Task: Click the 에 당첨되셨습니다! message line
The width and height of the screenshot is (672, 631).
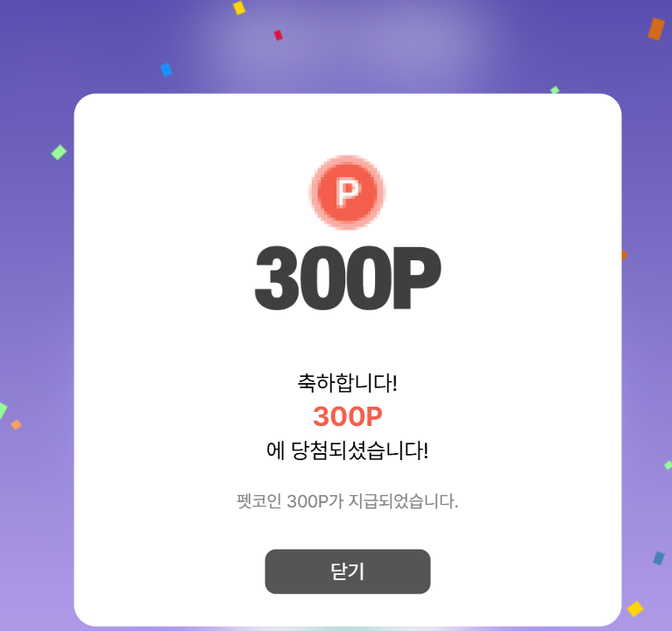Action: (348, 450)
